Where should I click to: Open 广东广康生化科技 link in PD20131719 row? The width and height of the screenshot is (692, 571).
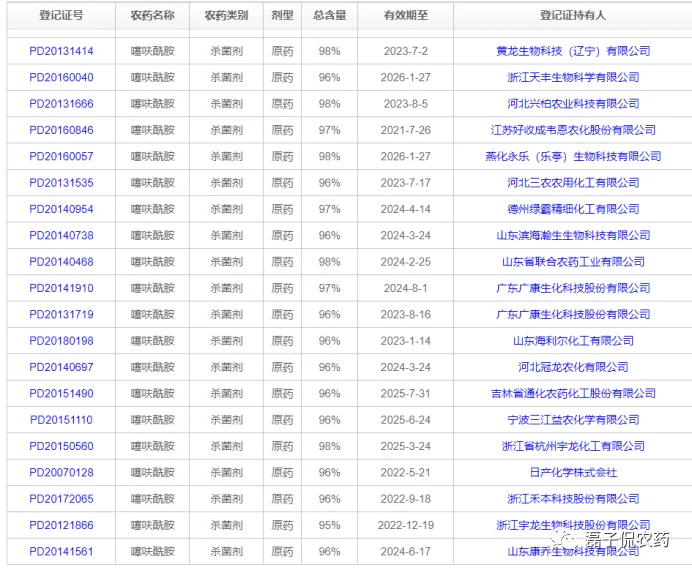coord(573,315)
